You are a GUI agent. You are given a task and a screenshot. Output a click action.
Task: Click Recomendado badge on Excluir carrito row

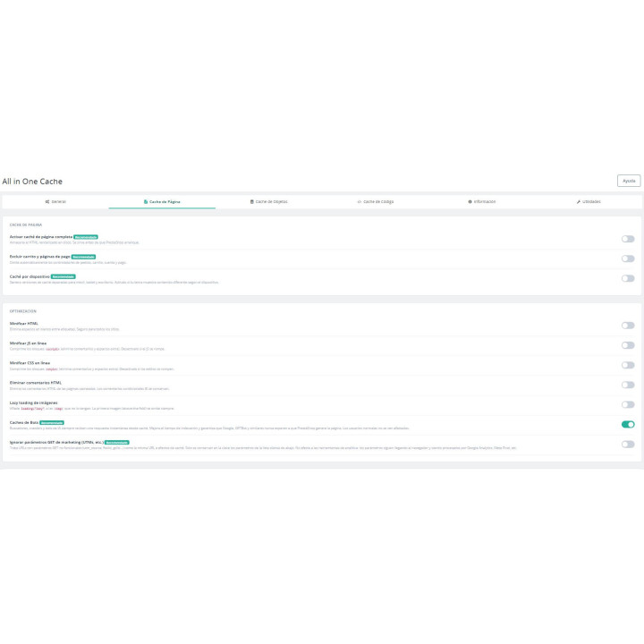coord(83,257)
